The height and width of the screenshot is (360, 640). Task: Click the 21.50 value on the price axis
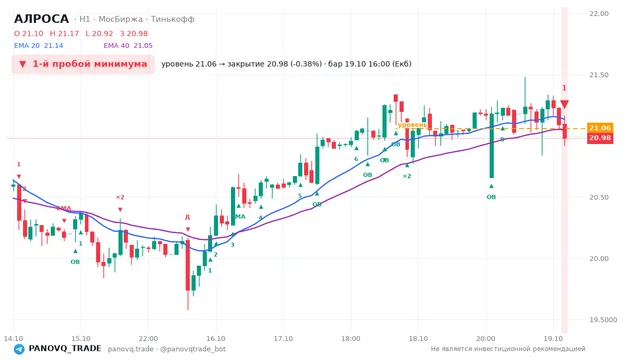tap(599, 75)
